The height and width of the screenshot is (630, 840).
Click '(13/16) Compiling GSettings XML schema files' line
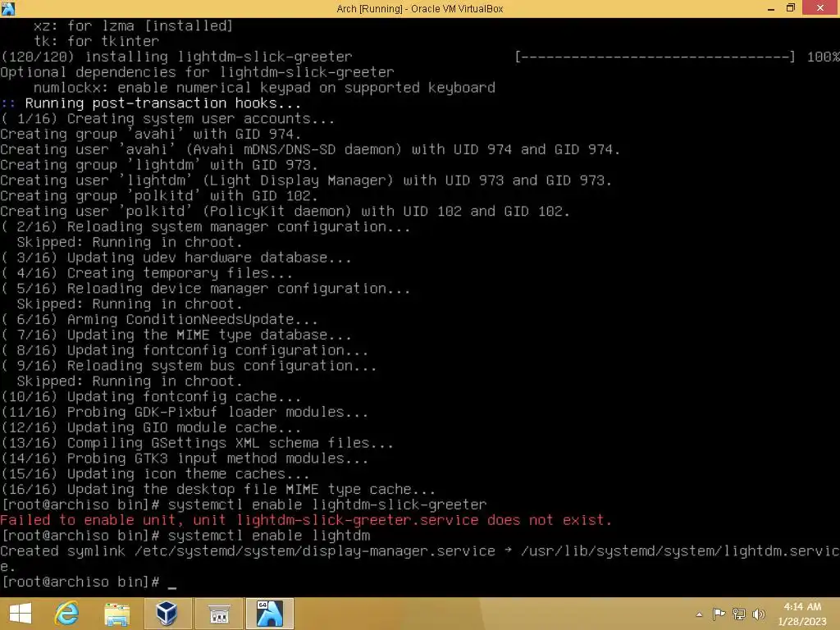pos(197,444)
